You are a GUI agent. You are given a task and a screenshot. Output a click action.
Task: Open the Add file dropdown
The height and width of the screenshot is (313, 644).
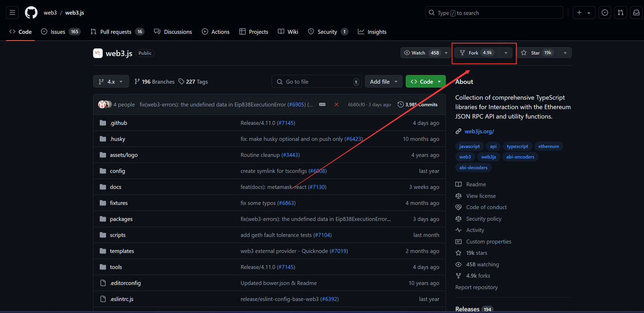pos(383,82)
